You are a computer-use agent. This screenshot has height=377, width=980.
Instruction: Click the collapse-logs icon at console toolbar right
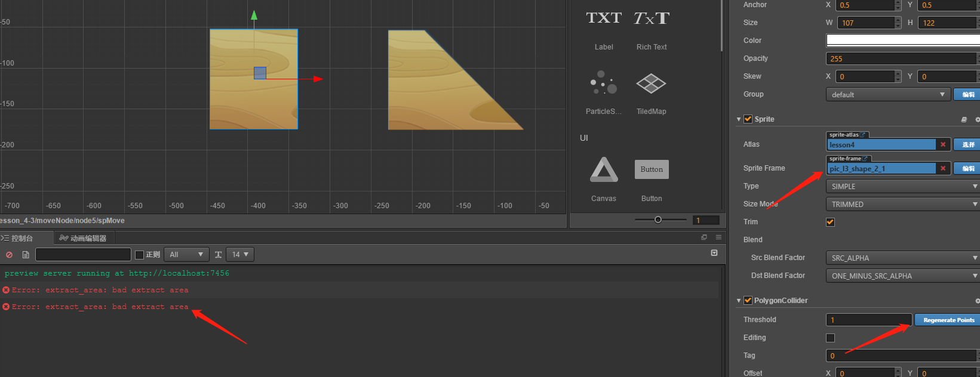(x=714, y=253)
